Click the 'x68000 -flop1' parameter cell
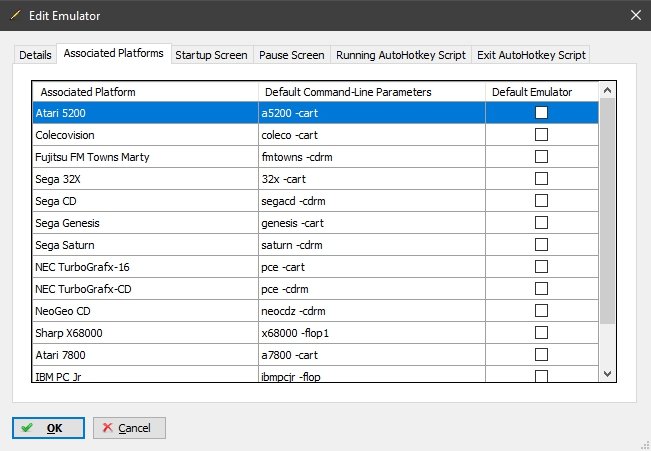Image resolution: width=651 pixels, height=451 pixels. [372, 333]
